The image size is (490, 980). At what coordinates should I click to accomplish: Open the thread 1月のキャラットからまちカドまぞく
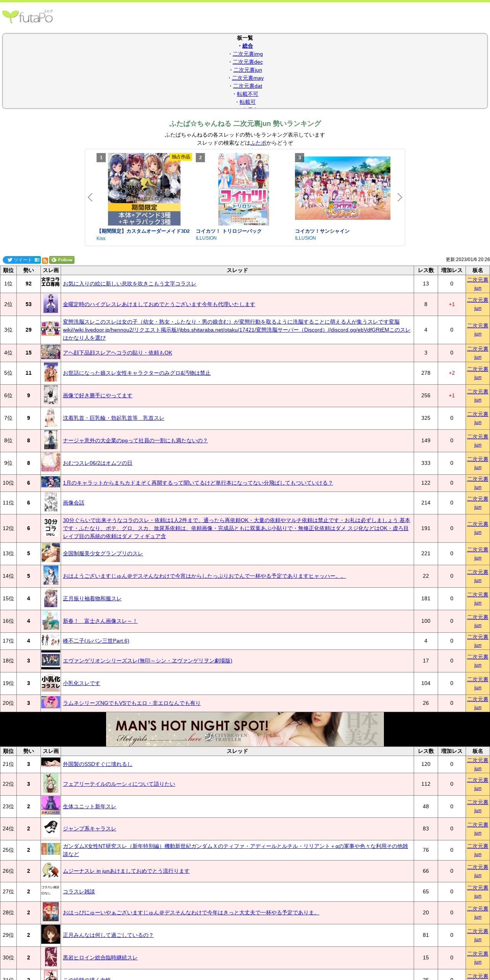coord(198,483)
